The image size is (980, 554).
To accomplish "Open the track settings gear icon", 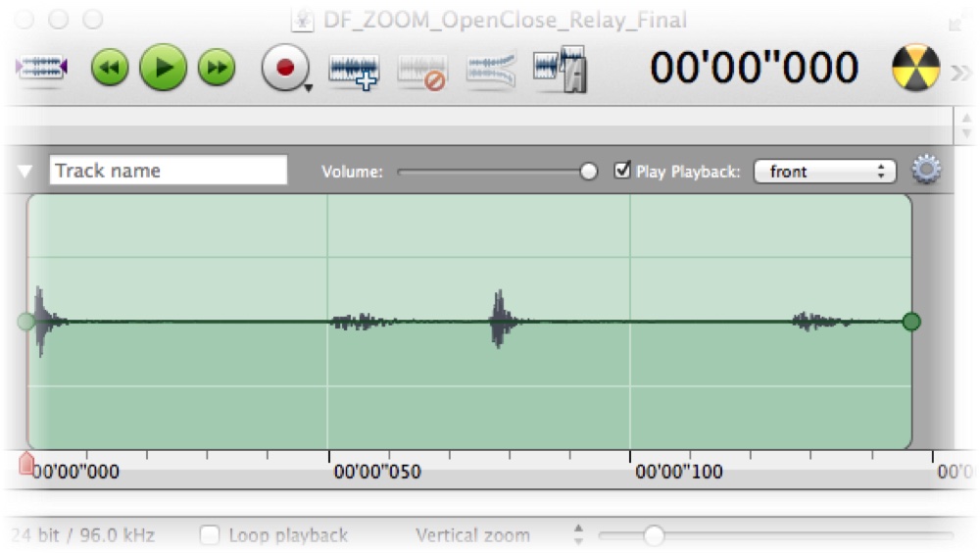I will coord(926,170).
